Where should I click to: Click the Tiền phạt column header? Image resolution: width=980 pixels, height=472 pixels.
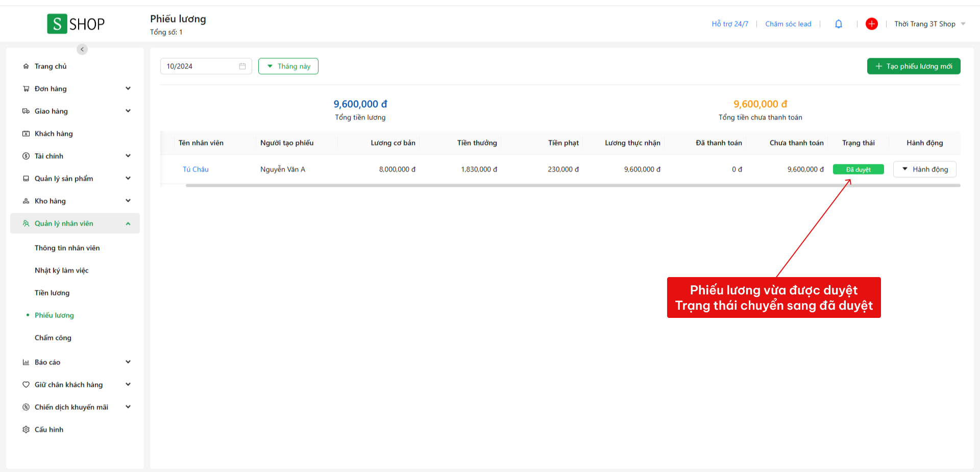(x=563, y=143)
